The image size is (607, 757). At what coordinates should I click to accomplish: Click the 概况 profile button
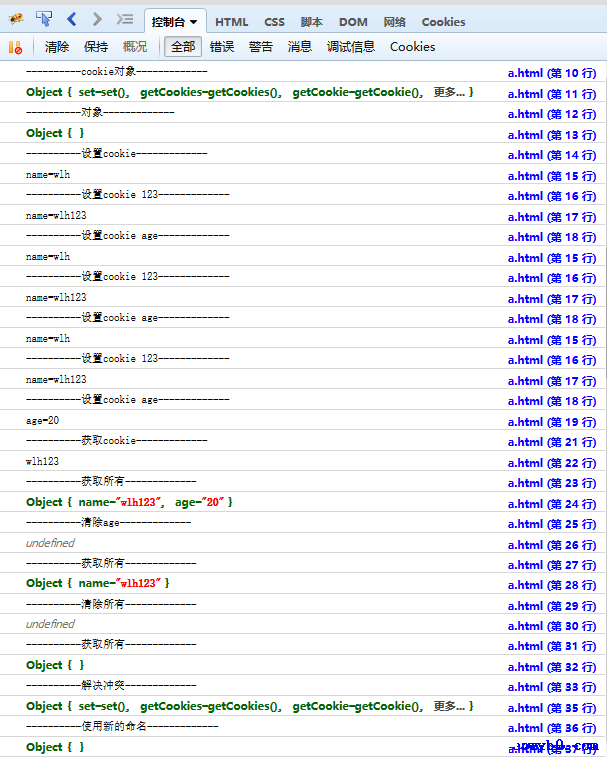[x=134, y=47]
